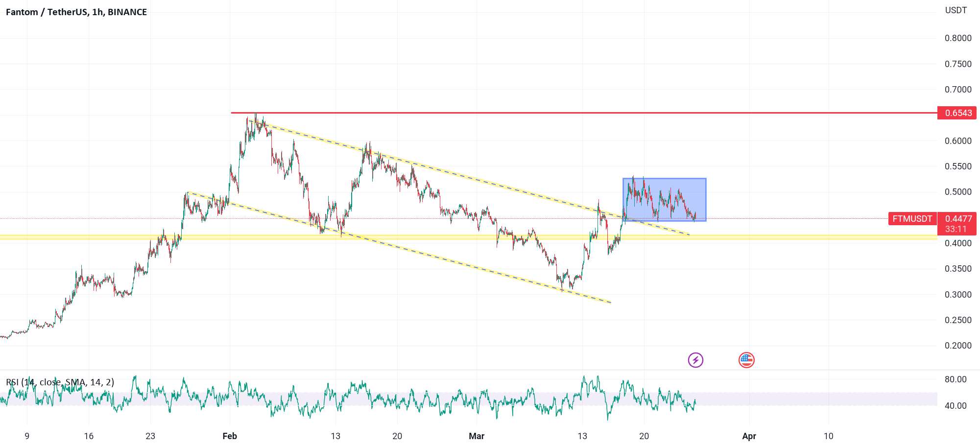The image size is (980, 446).
Task: Click the 0.3000 price axis label
Action: click(x=958, y=295)
